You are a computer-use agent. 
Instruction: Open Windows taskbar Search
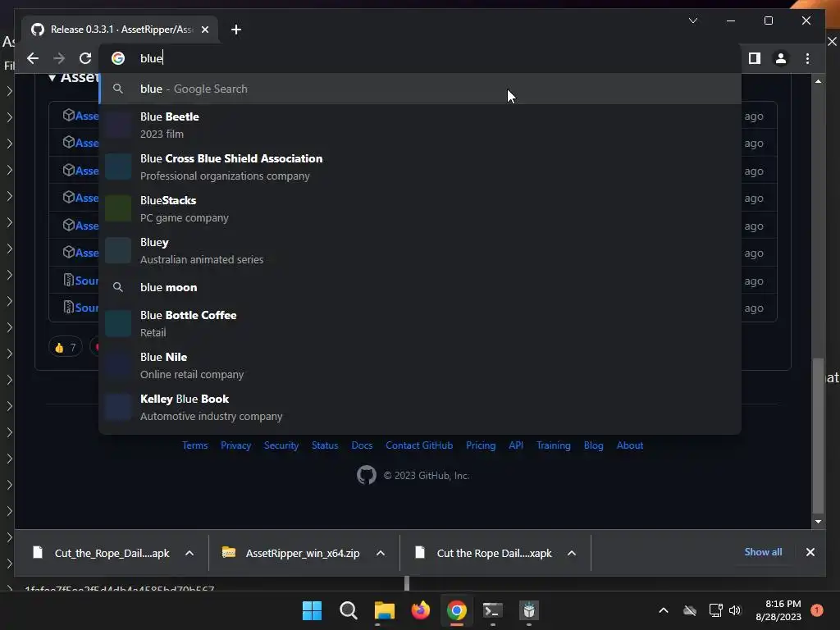click(x=348, y=610)
